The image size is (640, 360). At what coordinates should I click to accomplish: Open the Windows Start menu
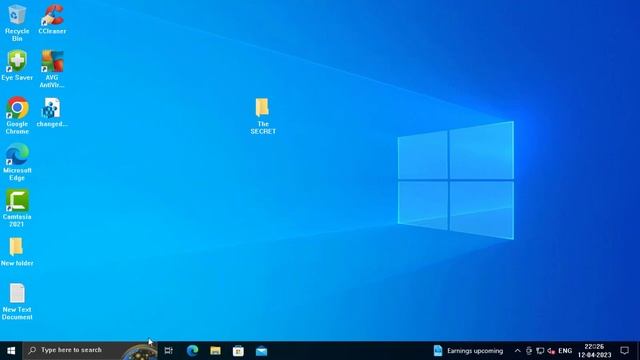click(11, 351)
